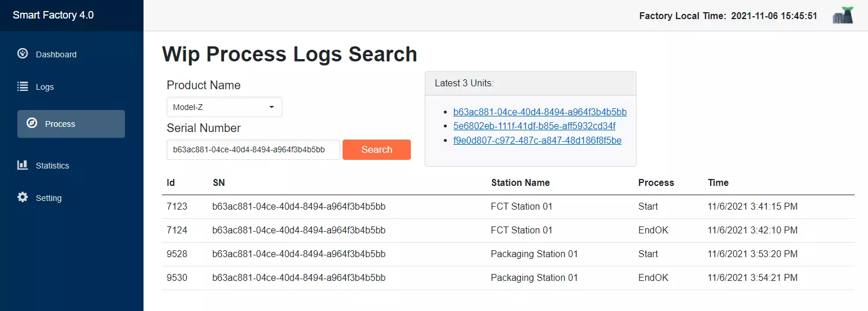
Task: Open the Product Name dropdown
Action: coord(224,107)
